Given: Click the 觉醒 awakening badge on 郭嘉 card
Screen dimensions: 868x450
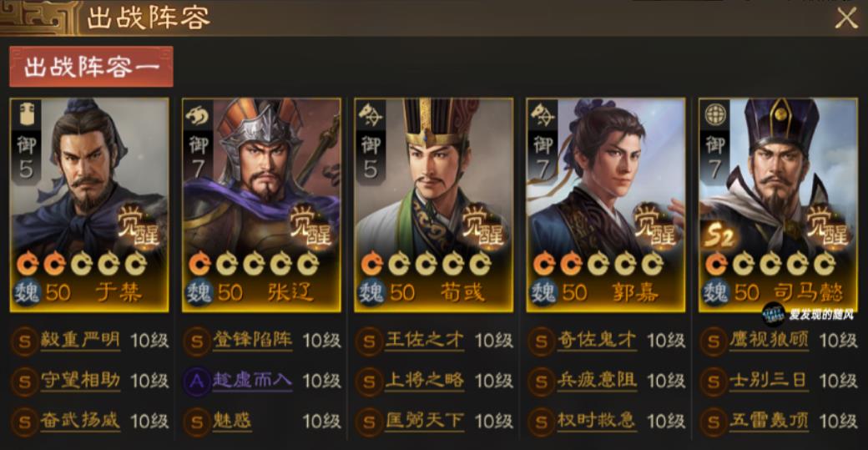Looking at the screenshot, I should point(654,225).
